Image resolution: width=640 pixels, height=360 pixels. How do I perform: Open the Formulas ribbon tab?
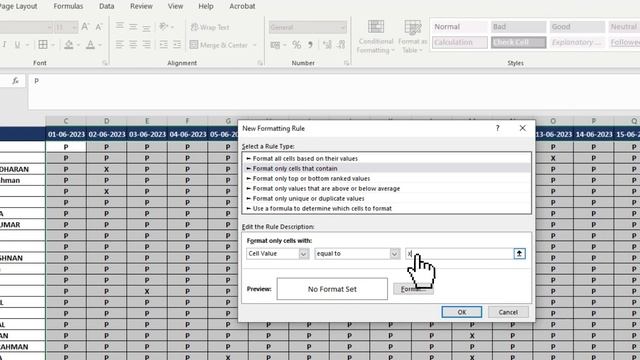[x=68, y=6]
